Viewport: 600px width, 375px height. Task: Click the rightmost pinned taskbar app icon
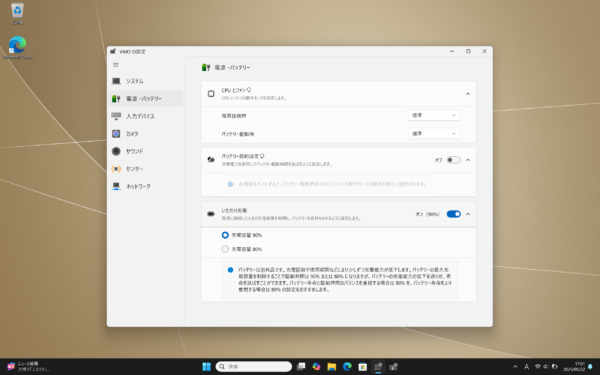393,367
